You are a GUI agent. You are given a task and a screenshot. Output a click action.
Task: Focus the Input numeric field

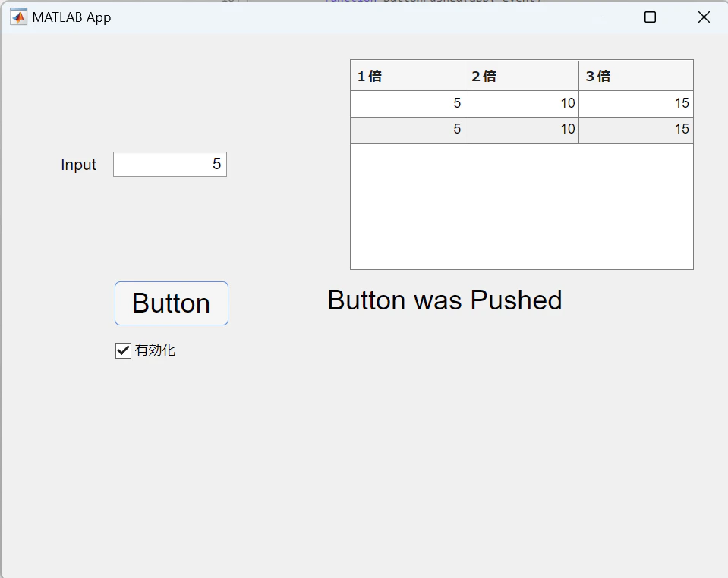click(170, 164)
